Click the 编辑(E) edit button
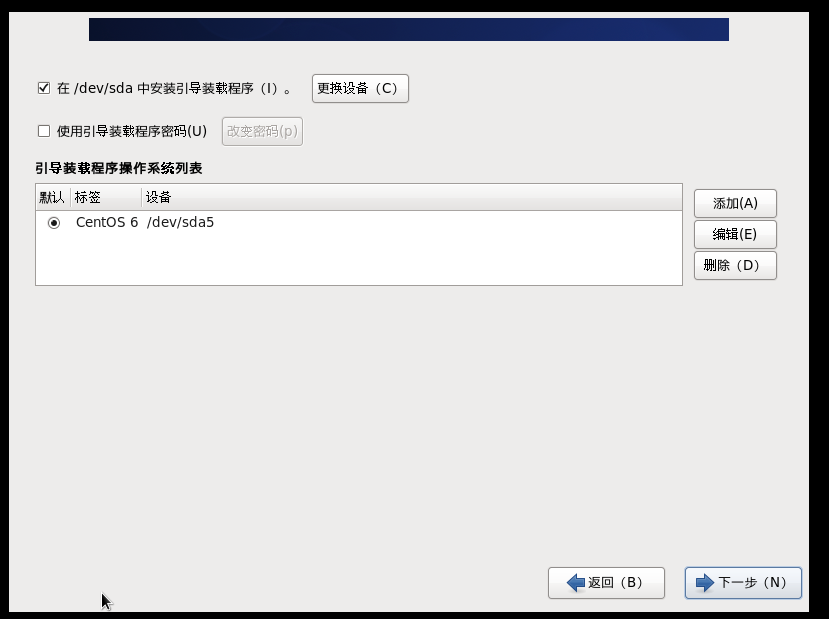The width and height of the screenshot is (829, 619). point(735,234)
